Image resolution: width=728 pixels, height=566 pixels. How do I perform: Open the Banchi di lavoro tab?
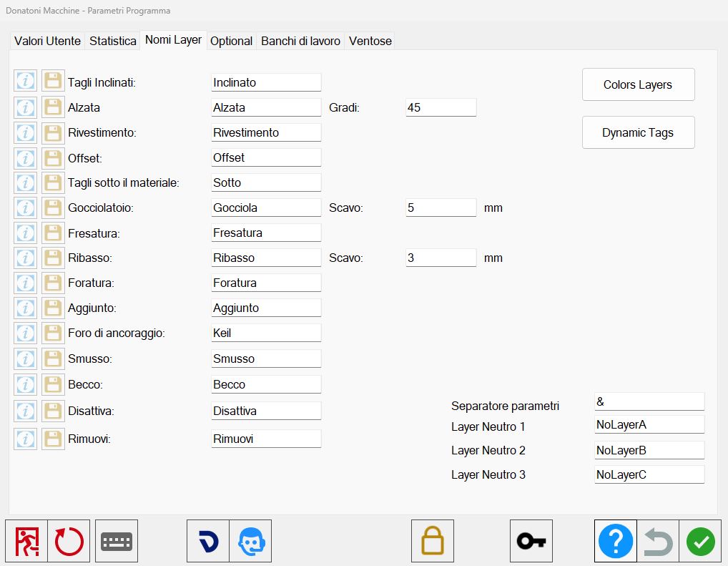tap(300, 41)
